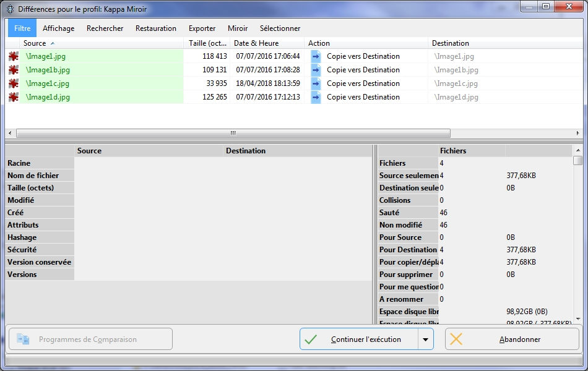Image resolution: width=588 pixels, height=371 pixels.
Task: Sort by the Action column header
Action: [x=366, y=43]
